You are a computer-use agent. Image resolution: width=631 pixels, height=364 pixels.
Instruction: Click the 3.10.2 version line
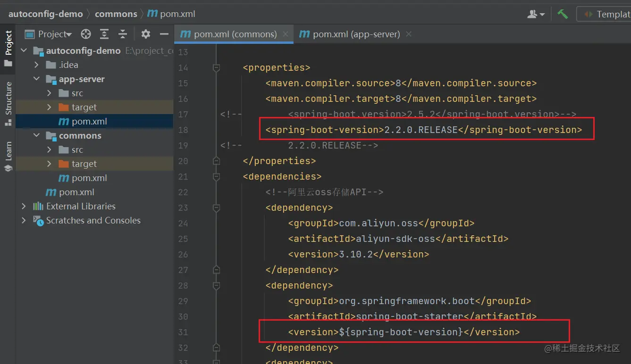(x=359, y=254)
